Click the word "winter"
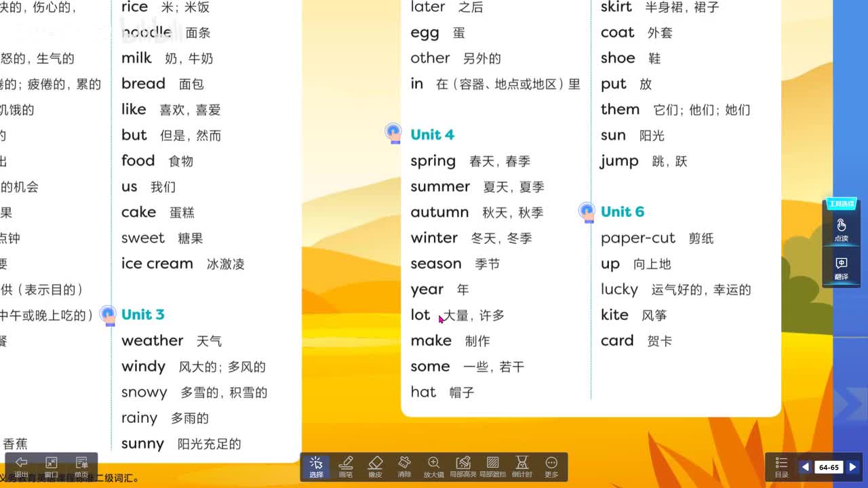 click(x=434, y=238)
